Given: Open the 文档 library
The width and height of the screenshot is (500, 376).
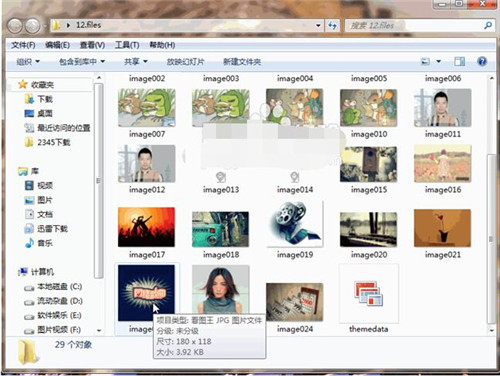Looking at the screenshot, I should pyautogui.click(x=39, y=214).
